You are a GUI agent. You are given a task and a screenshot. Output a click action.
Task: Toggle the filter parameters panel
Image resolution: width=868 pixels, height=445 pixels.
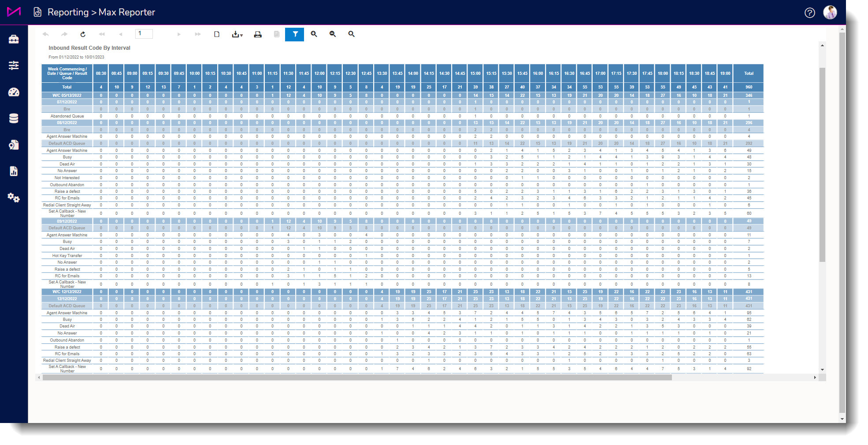[295, 34]
